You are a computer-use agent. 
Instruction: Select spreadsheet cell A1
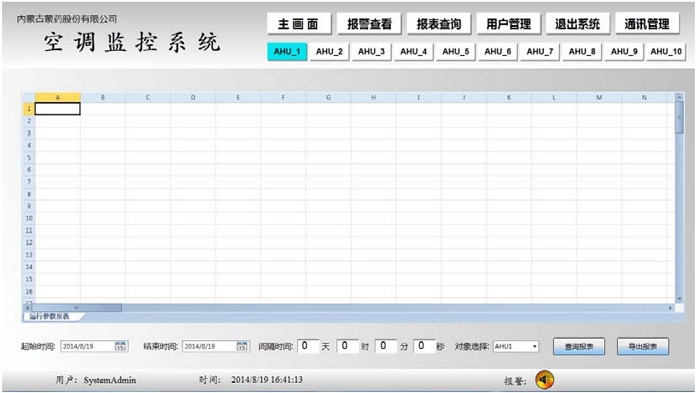point(58,109)
